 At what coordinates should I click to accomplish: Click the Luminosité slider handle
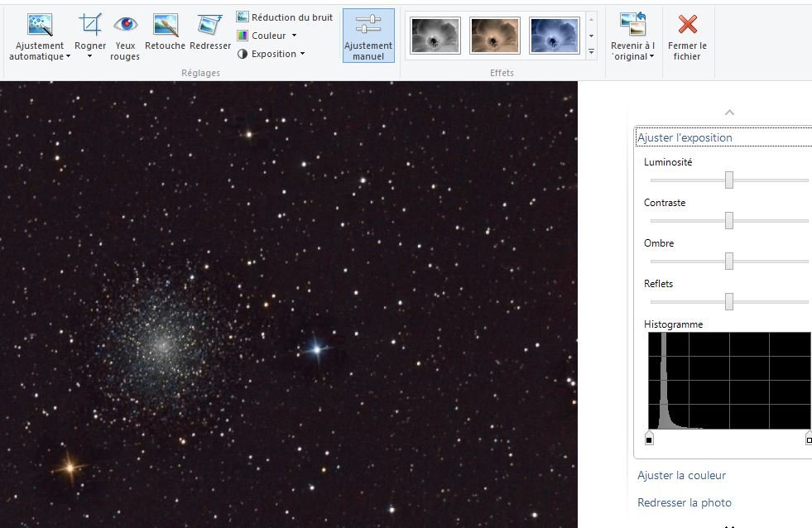[729, 180]
